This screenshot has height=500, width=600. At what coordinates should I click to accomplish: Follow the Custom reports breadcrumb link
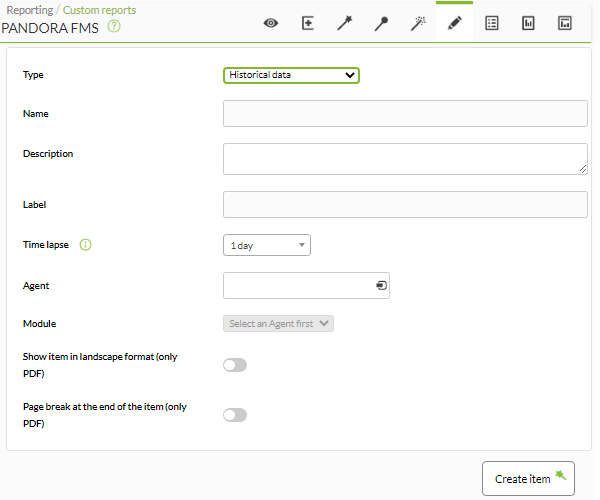[99, 10]
